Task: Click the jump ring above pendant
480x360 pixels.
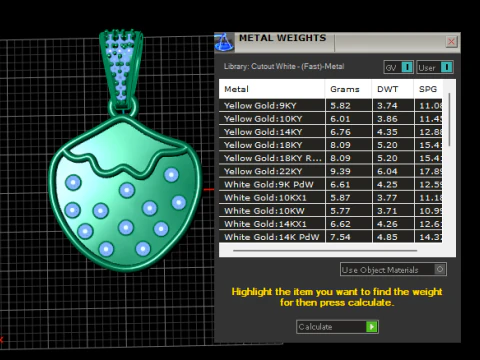Action: point(123,107)
